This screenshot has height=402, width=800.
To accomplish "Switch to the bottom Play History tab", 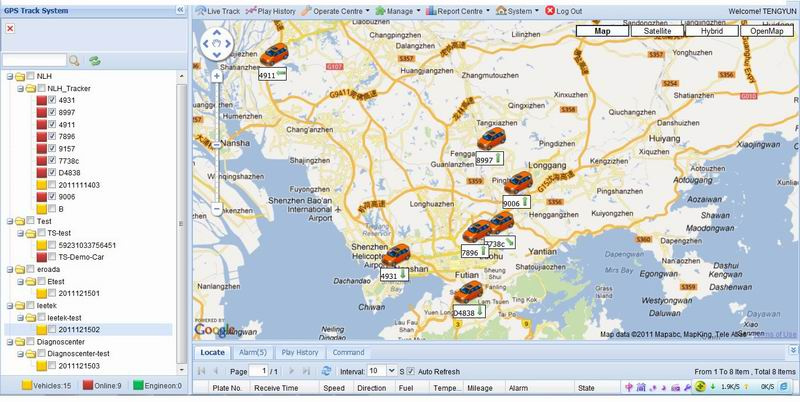I will (x=299, y=353).
